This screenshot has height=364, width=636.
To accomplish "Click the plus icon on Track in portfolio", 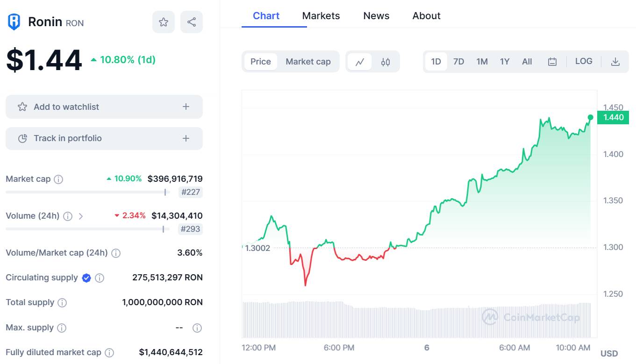I will point(186,138).
